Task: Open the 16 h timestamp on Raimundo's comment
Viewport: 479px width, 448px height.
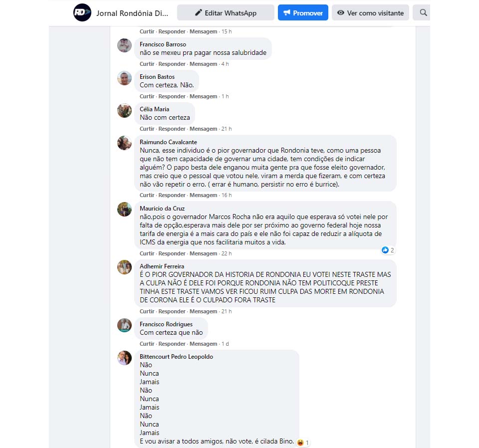Action: coord(227,195)
